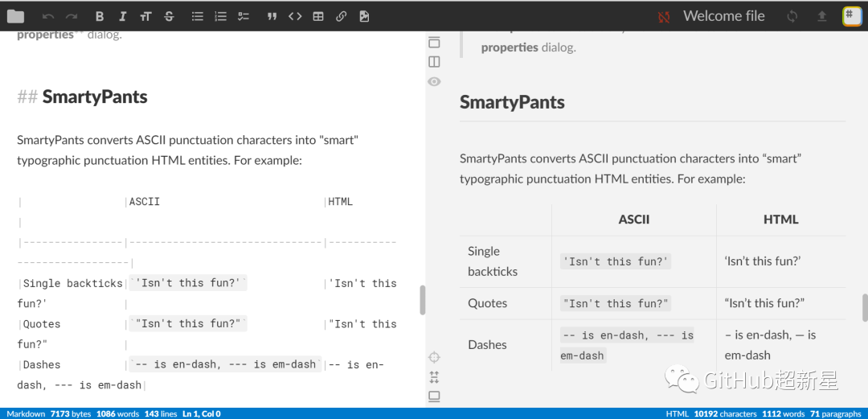Image resolution: width=868 pixels, height=419 pixels.
Task: Click the 'Isn't this fun?' single-quote code cell
Action: coord(616,261)
